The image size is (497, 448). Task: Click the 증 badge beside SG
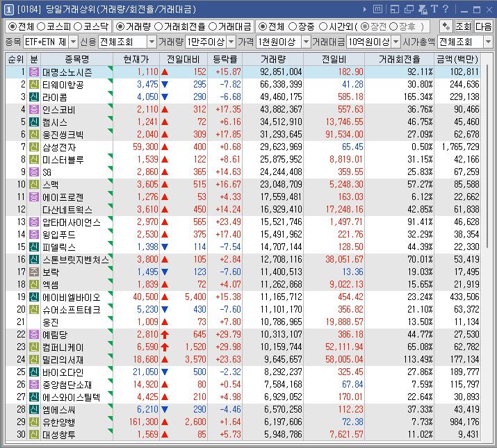coord(34,172)
